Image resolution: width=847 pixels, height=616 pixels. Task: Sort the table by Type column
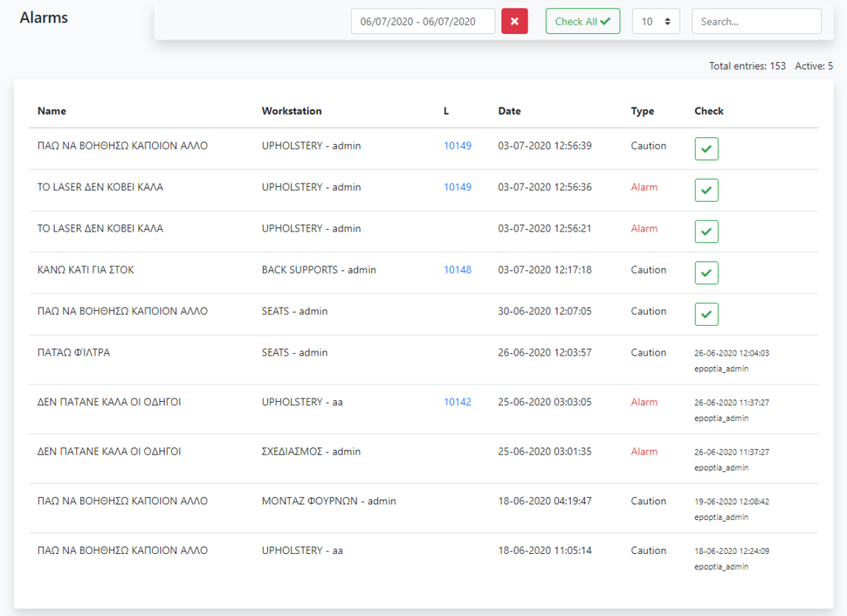pyautogui.click(x=642, y=111)
